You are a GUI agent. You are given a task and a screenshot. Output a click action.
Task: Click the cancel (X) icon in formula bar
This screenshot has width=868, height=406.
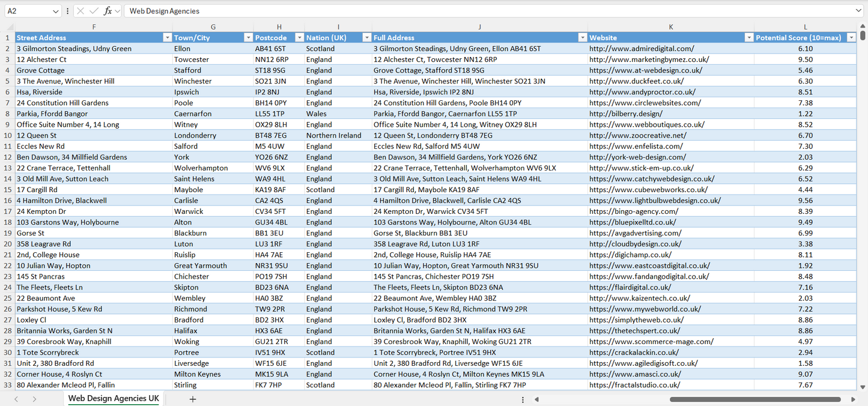80,11
